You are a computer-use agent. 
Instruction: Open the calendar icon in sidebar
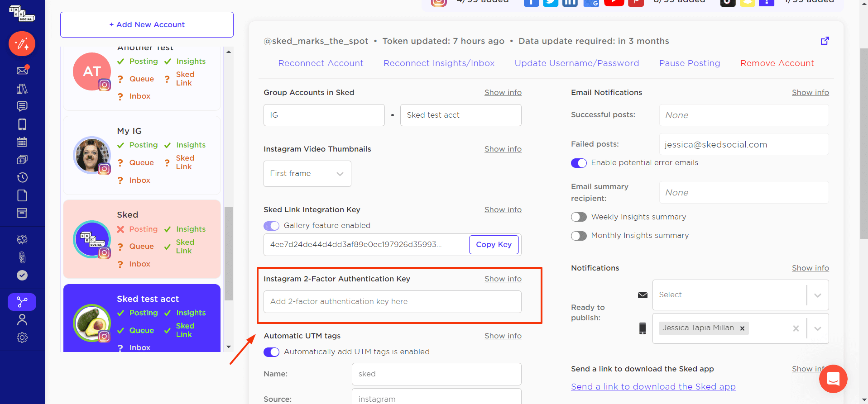pyautogui.click(x=22, y=142)
